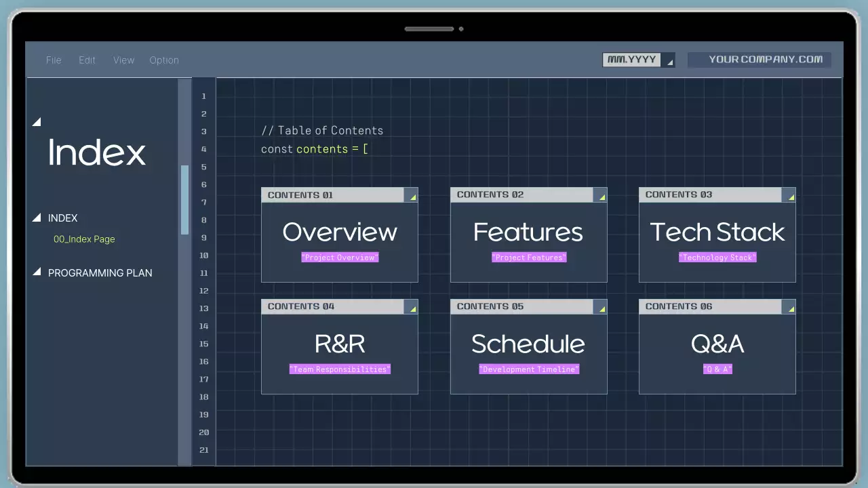
Task: Select the "Project Overview" pink tag
Action: tap(339, 258)
